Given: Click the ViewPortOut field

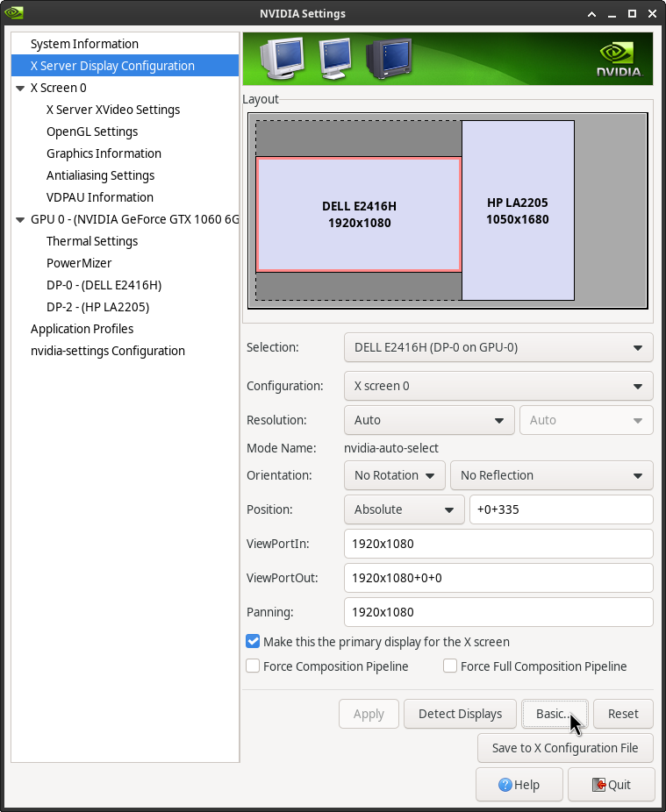Looking at the screenshot, I should coord(498,578).
